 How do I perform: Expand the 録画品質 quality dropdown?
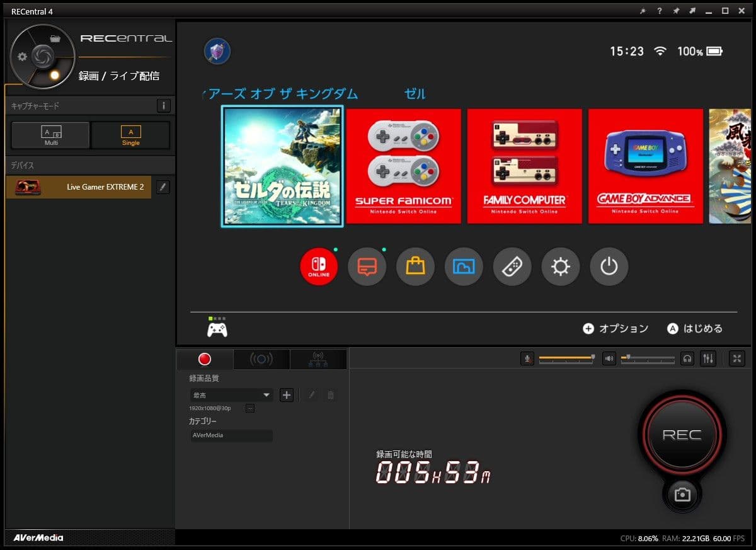click(x=231, y=395)
